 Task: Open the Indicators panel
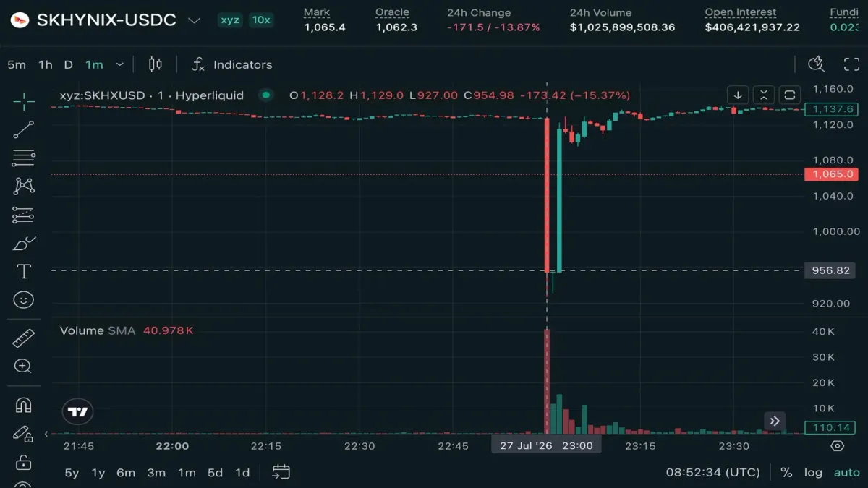point(231,64)
